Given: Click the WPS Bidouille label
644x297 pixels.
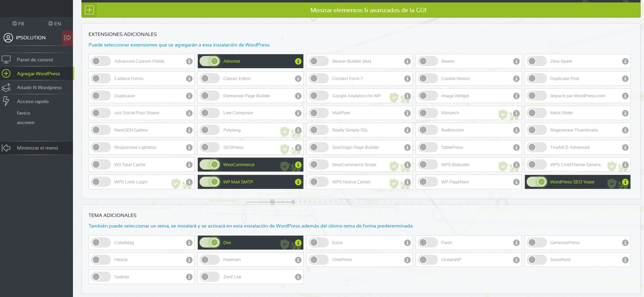Looking at the screenshot, I should 455,164.
